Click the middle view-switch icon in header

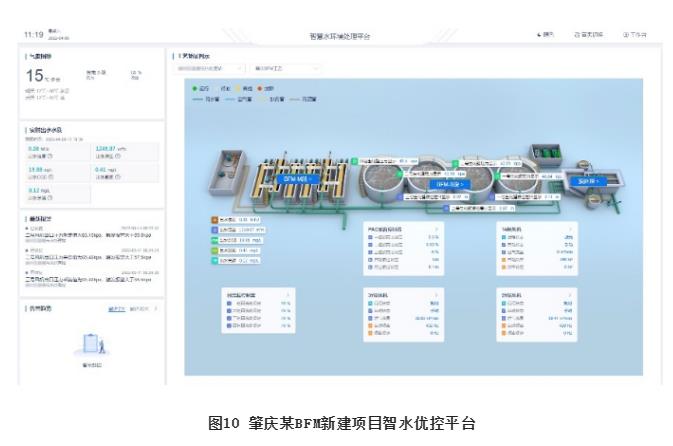pos(578,35)
